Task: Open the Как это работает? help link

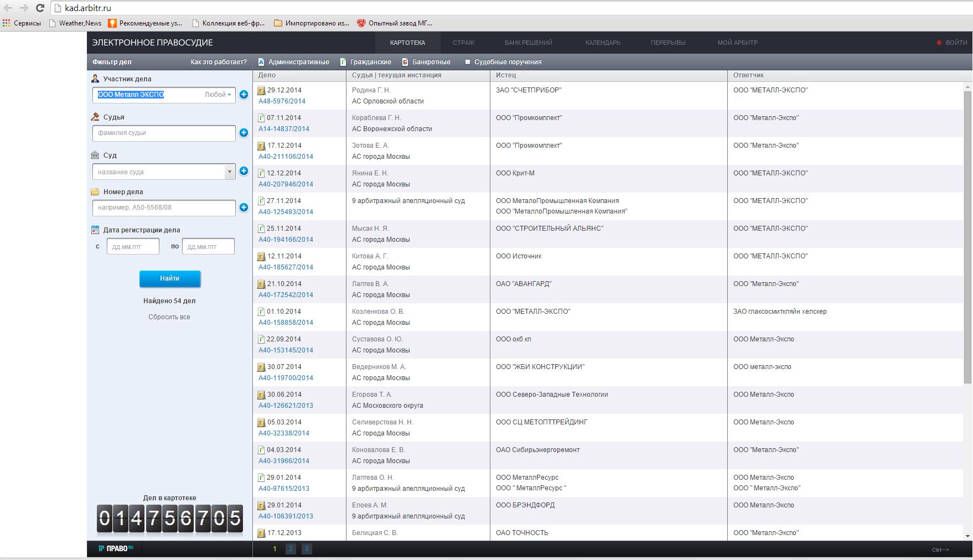Action: click(219, 62)
